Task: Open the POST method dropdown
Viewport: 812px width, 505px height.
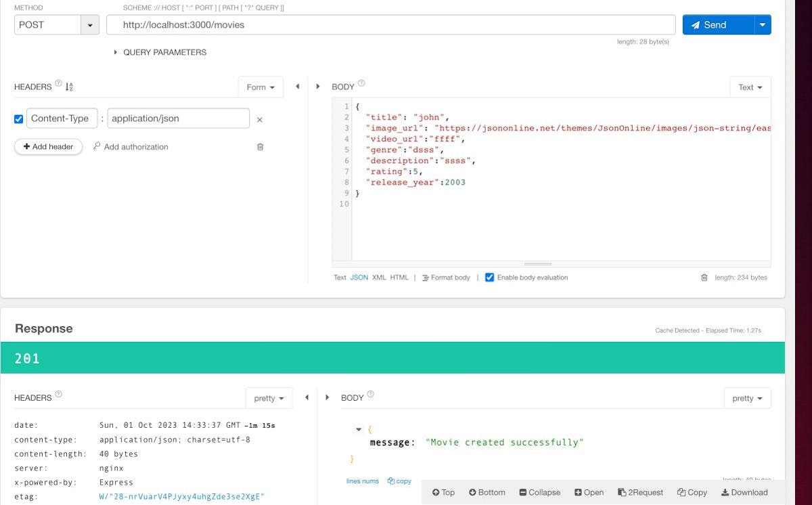Action: pyautogui.click(x=90, y=25)
